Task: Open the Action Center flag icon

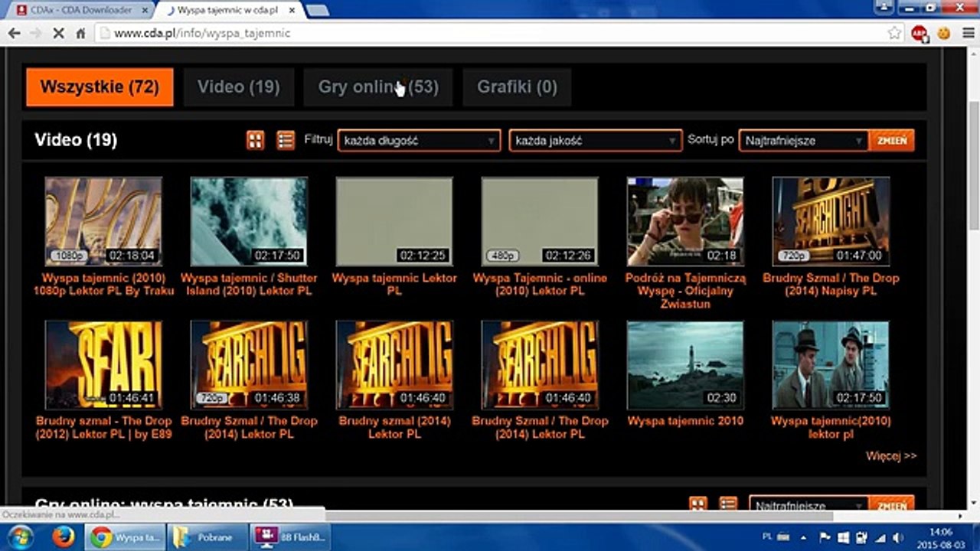Action: click(825, 537)
